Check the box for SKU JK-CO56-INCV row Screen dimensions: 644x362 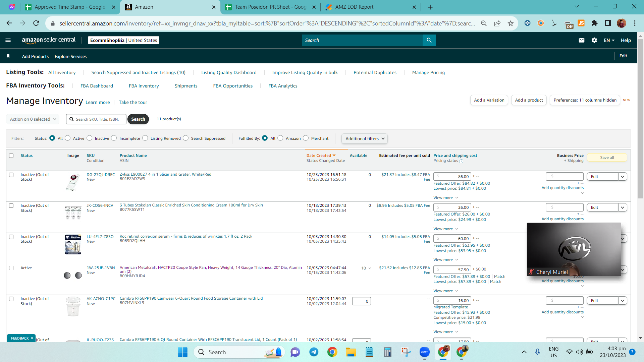click(11, 205)
